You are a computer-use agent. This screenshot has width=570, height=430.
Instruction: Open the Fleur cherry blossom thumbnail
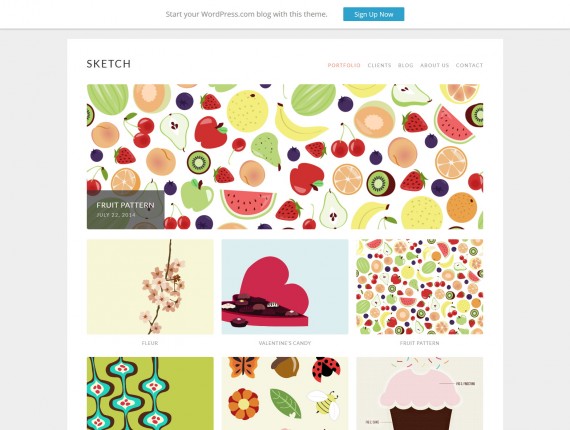click(x=150, y=287)
